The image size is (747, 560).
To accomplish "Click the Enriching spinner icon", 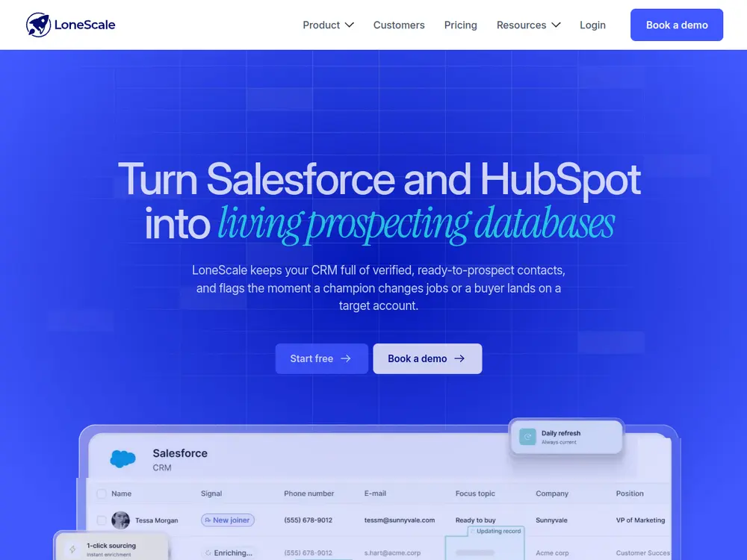I will click(x=208, y=553).
